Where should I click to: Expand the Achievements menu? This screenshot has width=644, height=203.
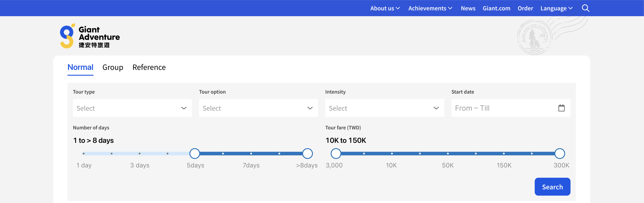coord(430,8)
